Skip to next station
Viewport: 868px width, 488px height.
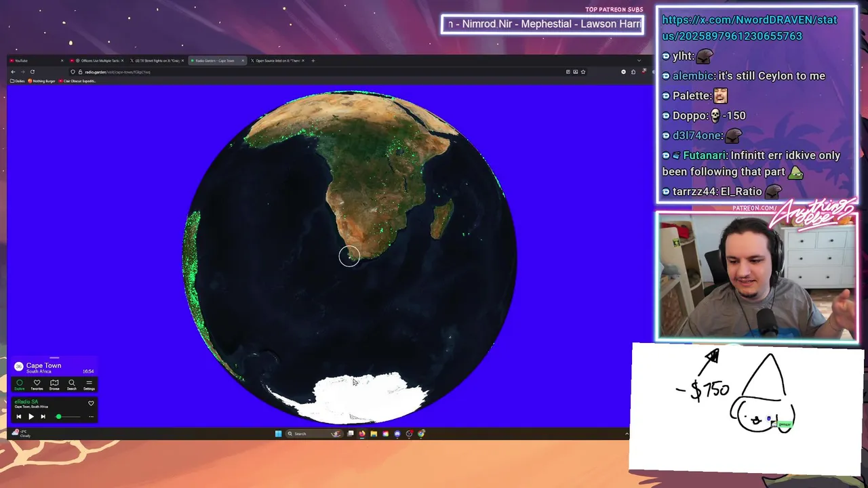[x=43, y=417]
